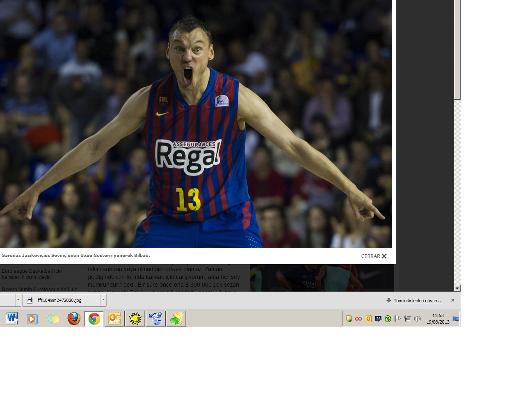Open Microsoft Outlook from the taskbar
The image size is (525, 420).
click(x=115, y=319)
